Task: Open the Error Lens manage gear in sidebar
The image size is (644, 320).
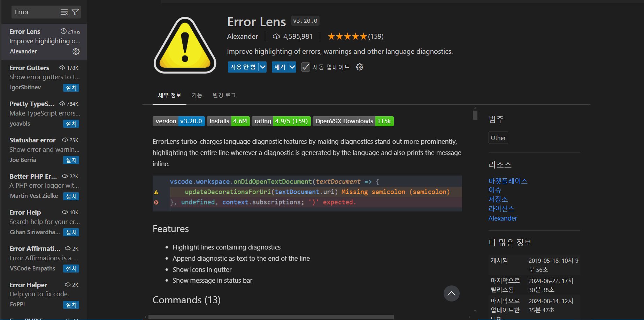Action: coord(76,52)
